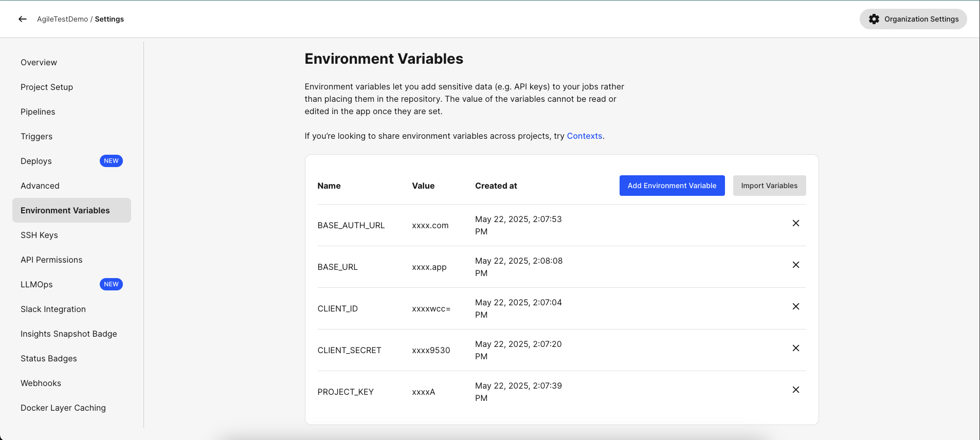Open Organization Settings
Image resolution: width=980 pixels, height=440 pixels.
tap(913, 19)
